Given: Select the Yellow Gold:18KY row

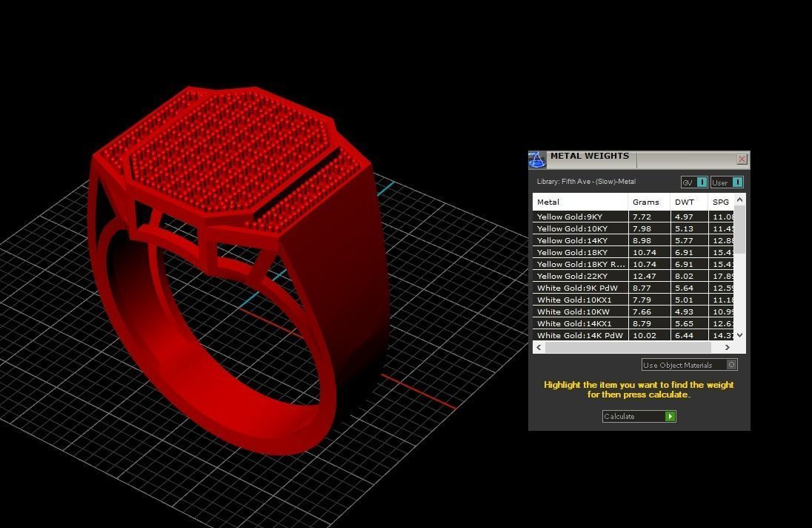Looking at the screenshot, I should 633,252.
